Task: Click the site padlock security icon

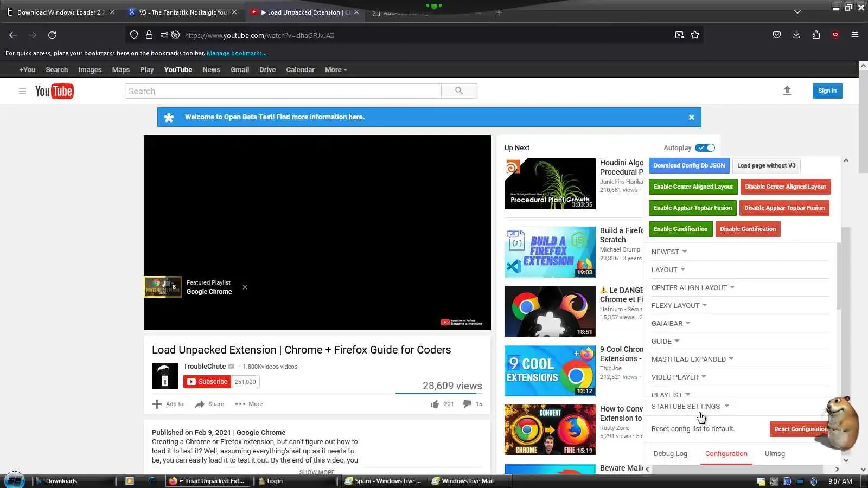Action: click(x=149, y=35)
